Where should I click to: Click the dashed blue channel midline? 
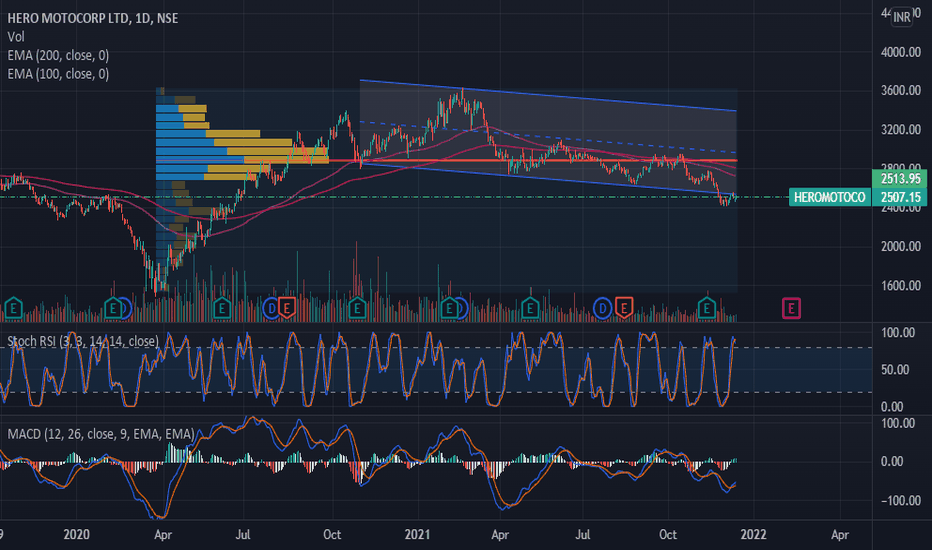(548, 137)
